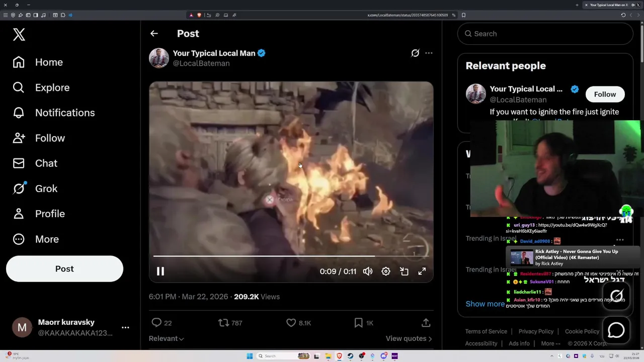
Task: Reload the page with the refresh icon
Action: tap(623, 15)
